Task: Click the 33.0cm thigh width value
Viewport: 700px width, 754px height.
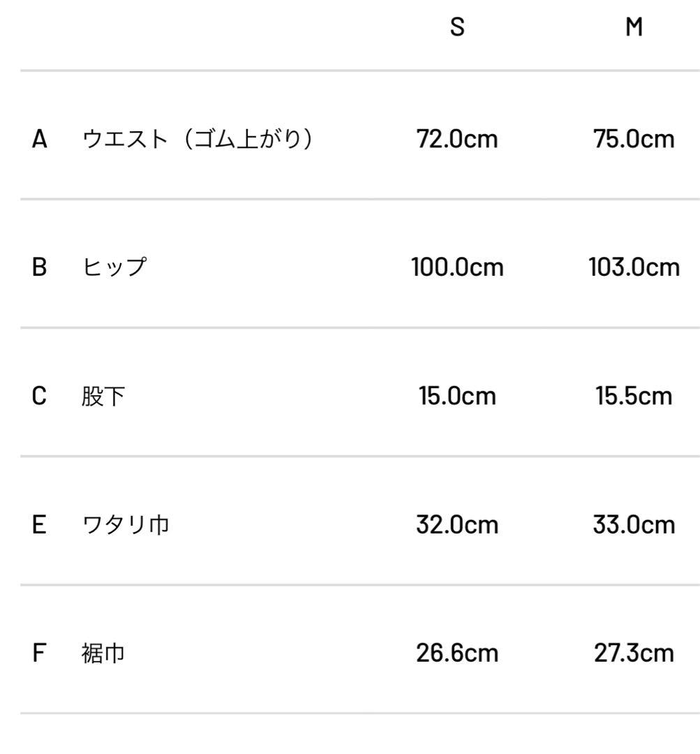Action: [634, 525]
